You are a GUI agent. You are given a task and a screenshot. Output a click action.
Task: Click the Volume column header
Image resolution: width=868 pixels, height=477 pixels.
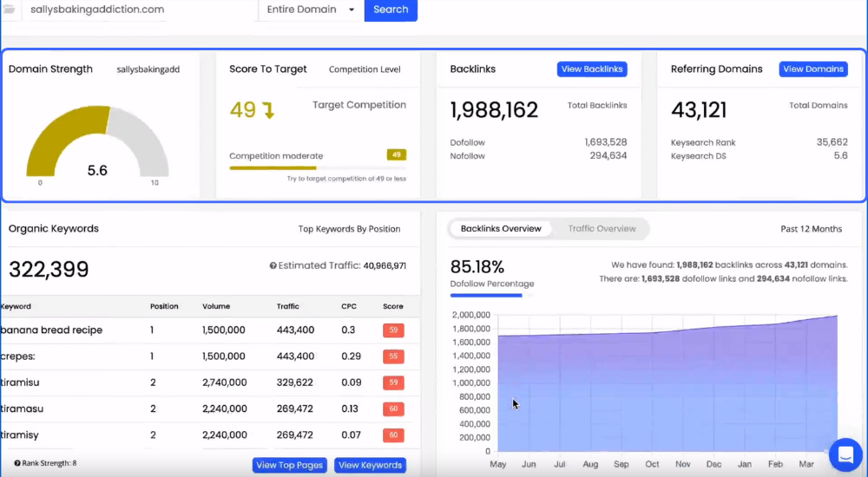coord(216,306)
